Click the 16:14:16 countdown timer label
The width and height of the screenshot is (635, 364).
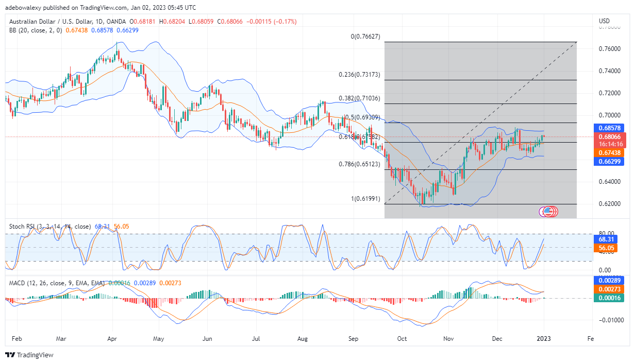click(x=611, y=144)
